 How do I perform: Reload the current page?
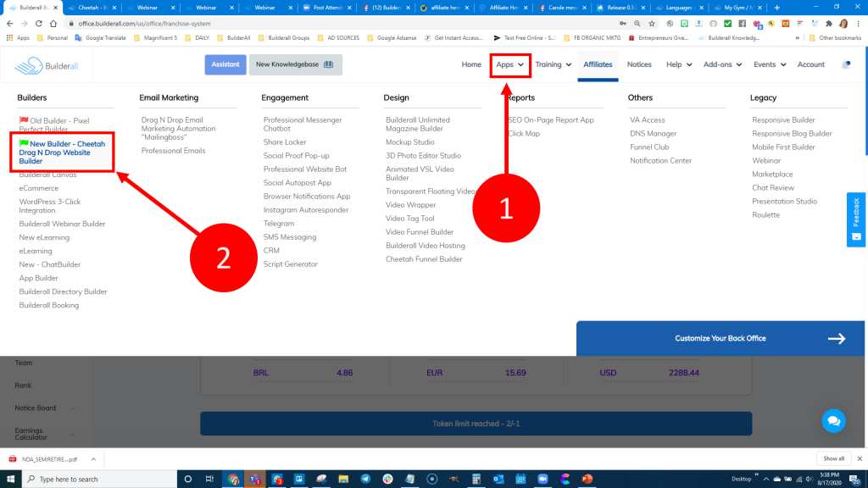point(39,24)
